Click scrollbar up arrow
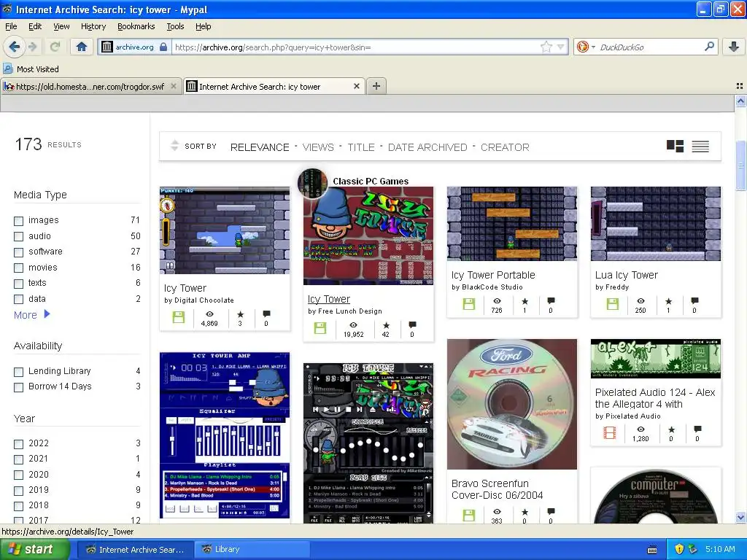747x560 pixels. tap(740, 101)
